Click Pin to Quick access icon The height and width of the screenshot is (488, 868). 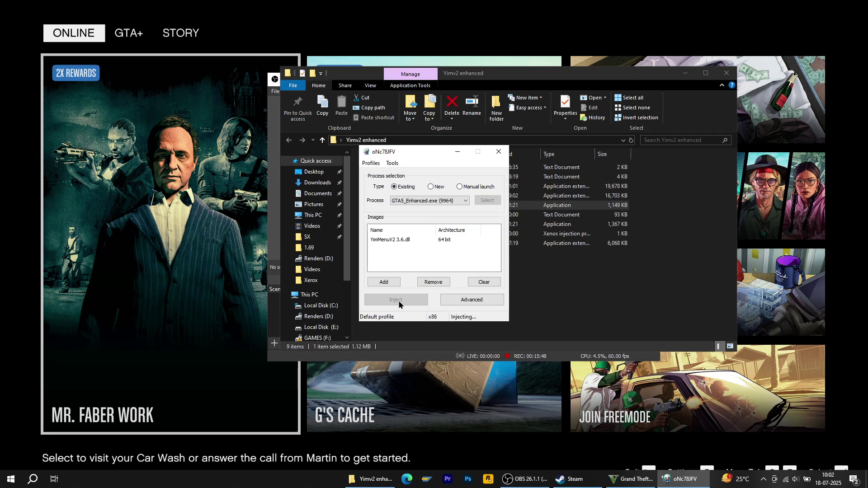pos(297,102)
